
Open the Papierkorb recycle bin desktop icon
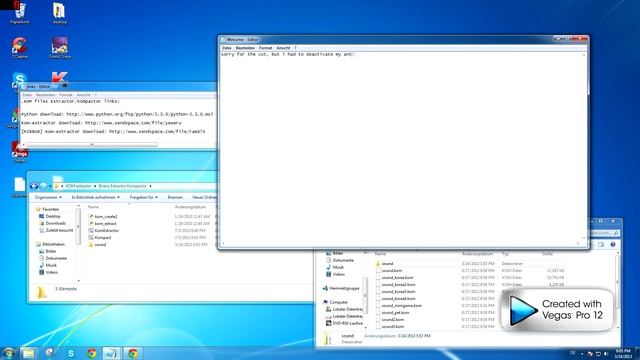click(x=20, y=13)
